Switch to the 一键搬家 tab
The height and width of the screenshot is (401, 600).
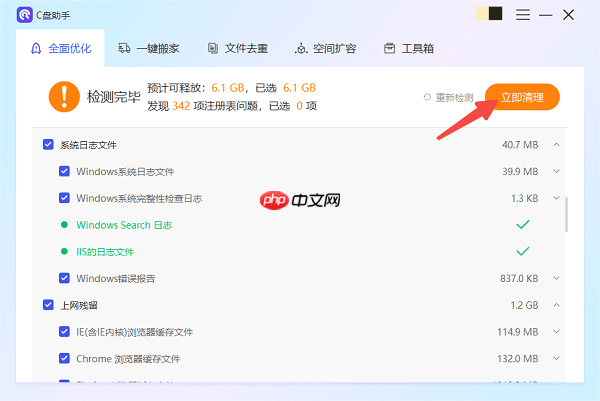tap(148, 48)
